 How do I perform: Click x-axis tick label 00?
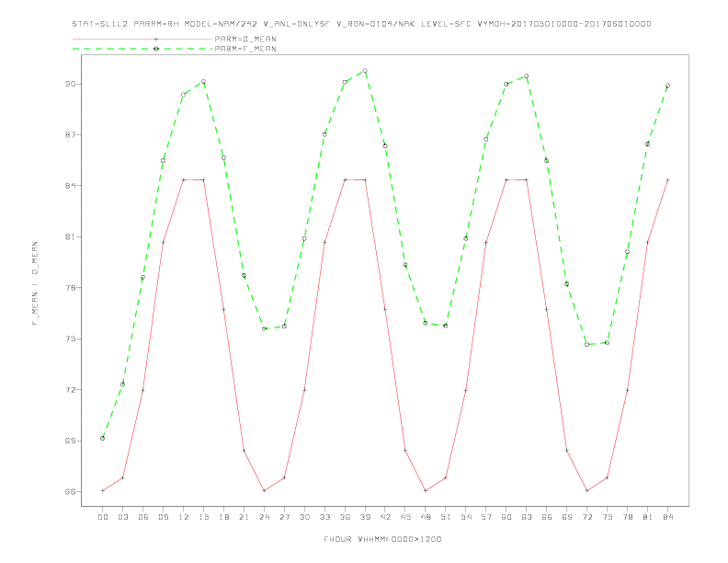pyautogui.click(x=103, y=517)
